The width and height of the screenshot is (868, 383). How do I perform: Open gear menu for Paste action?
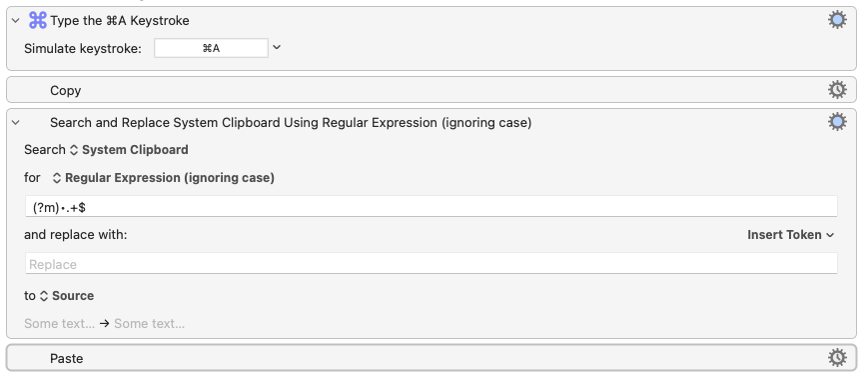(x=837, y=358)
